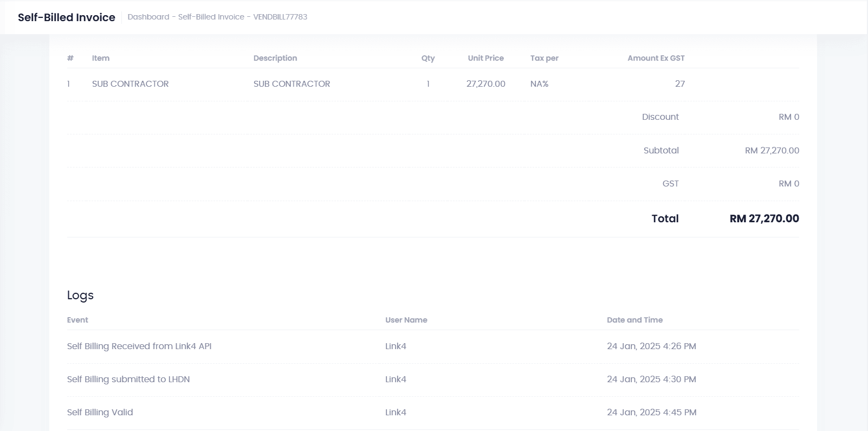Click the Dashboard breadcrumb link
Viewport: 868px width, 431px height.
148,17
